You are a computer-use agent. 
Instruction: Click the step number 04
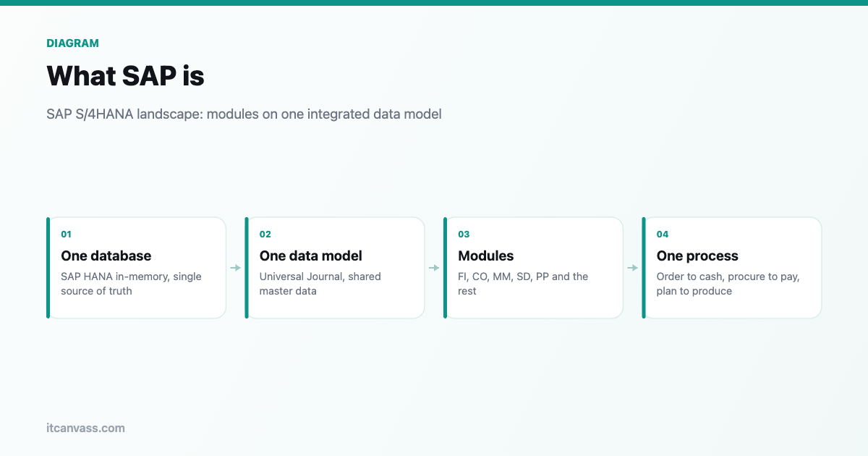point(663,235)
